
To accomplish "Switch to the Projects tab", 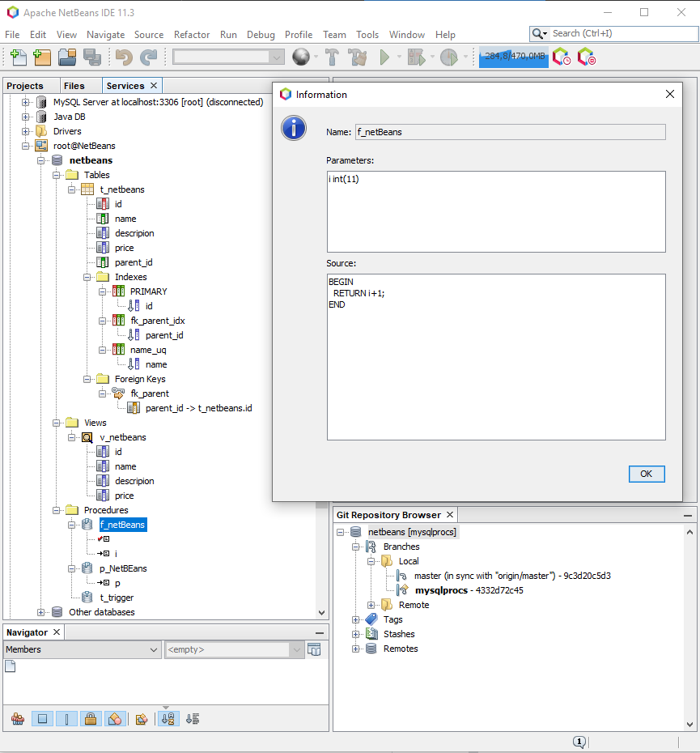I will tap(25, 86).
